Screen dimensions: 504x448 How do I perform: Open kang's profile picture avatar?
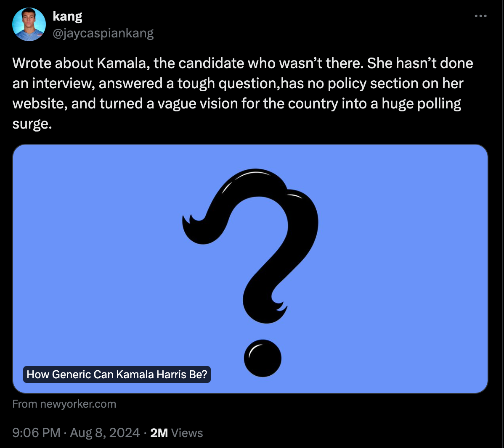(29, 24)
